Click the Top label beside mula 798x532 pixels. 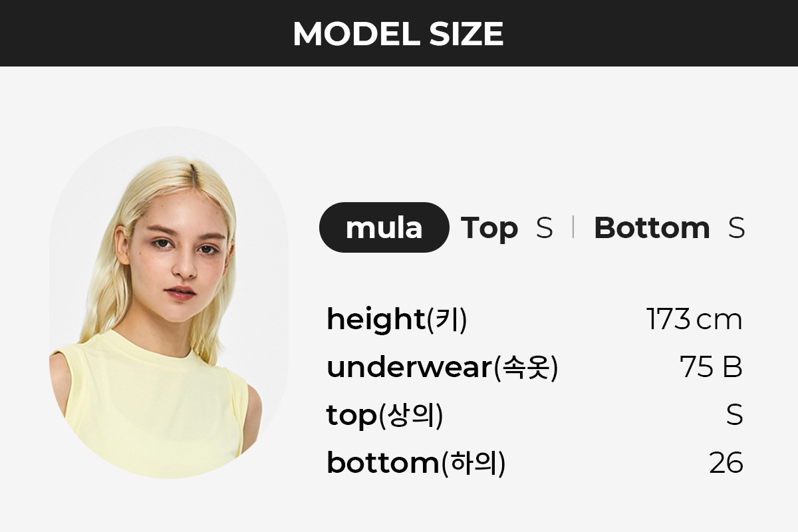point(489,228)
